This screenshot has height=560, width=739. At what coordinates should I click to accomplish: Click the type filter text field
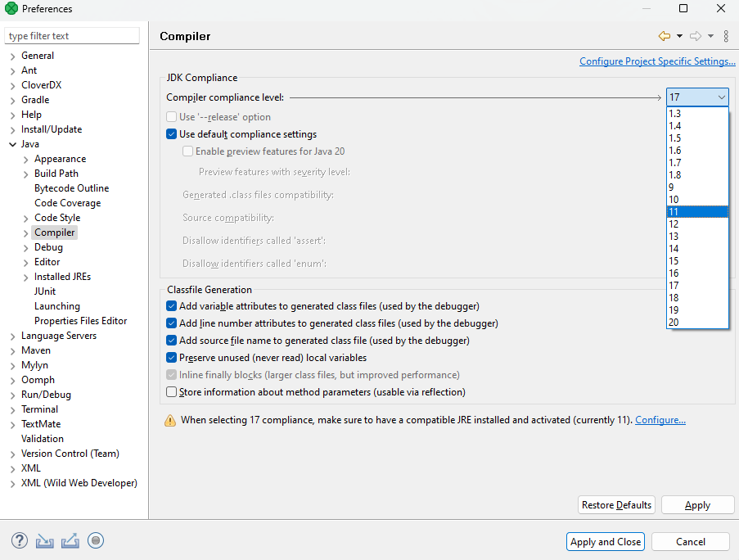(x=72, y=35)
